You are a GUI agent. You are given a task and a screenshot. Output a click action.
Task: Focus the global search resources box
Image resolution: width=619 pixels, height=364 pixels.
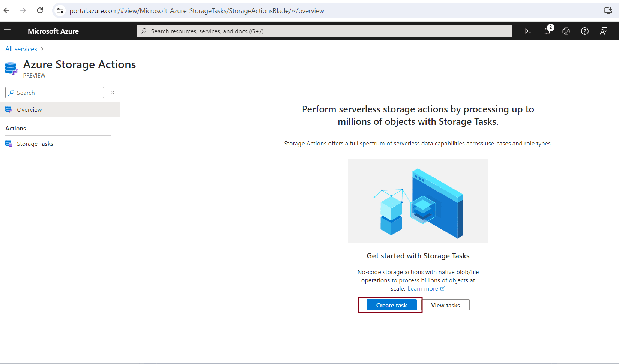(325, 31)
